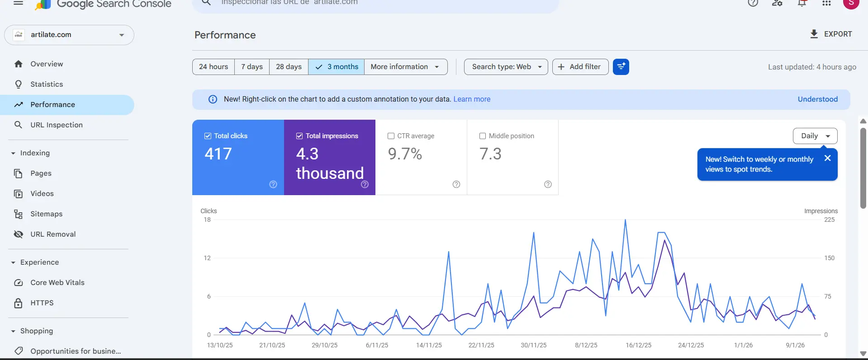Click the vertical scrollbar thumb
This screenshot has height=360, width=868.
(863, 167)
